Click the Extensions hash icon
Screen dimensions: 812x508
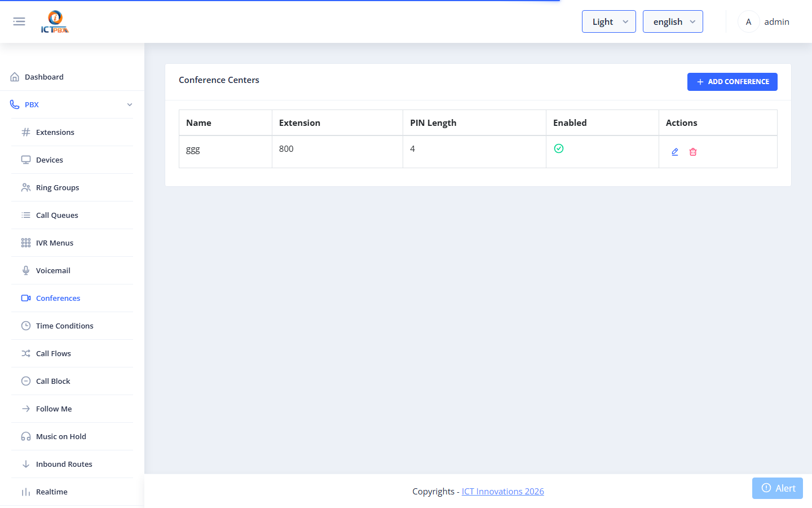[26, 132]
